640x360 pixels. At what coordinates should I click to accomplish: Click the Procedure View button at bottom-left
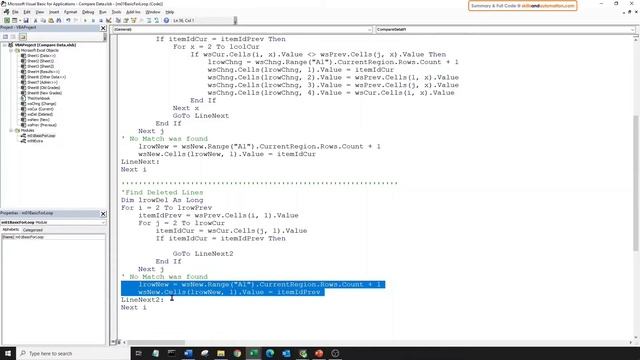coord(113,342)
